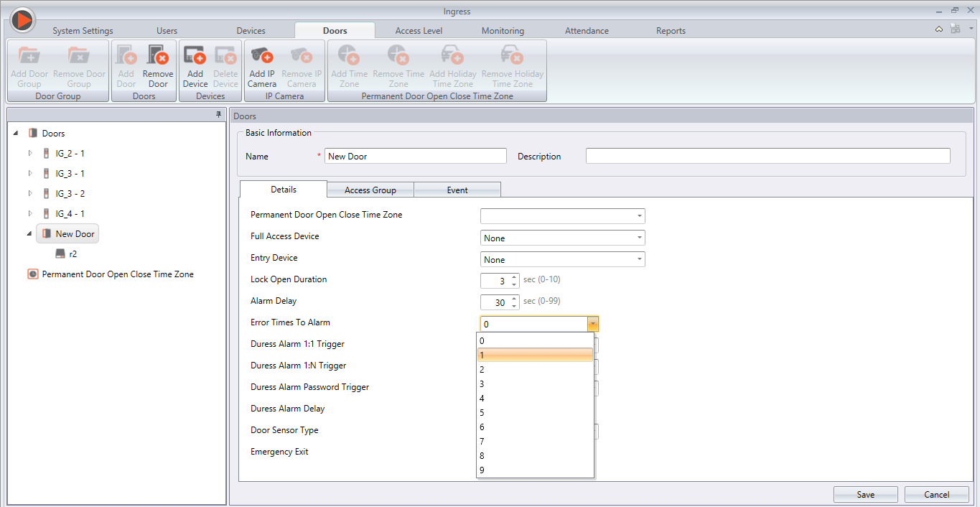
Task: Click the Description input field
Action: point(768,156)
